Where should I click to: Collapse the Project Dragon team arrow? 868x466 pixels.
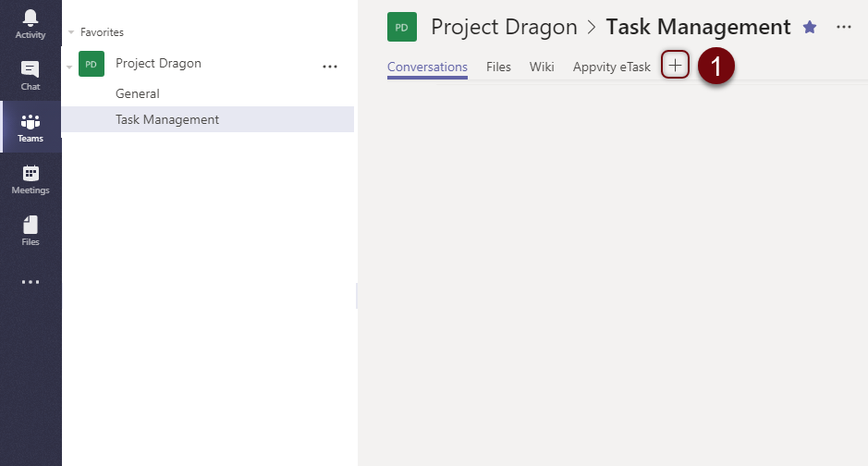click(70, 67)
